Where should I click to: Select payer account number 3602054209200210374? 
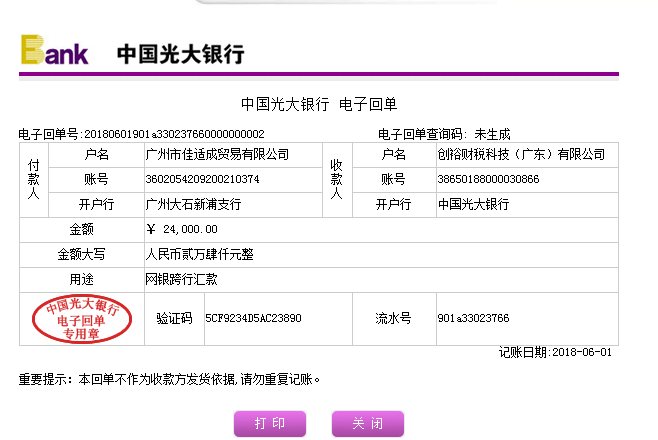pos(202,180)
